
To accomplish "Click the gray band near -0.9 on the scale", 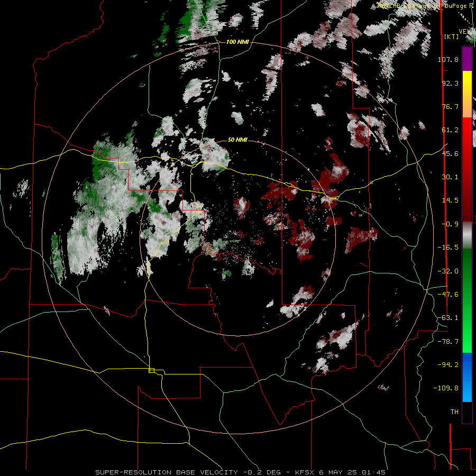I will [467, 234].
